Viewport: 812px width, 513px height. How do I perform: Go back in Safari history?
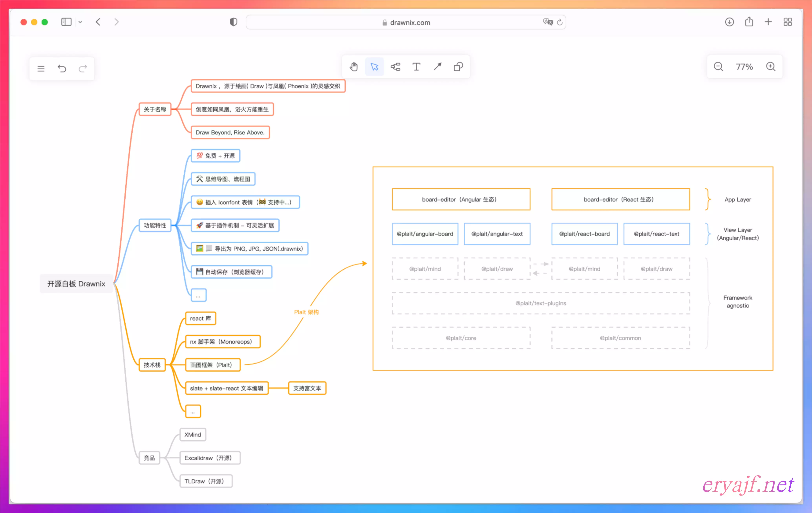[98, 22]
